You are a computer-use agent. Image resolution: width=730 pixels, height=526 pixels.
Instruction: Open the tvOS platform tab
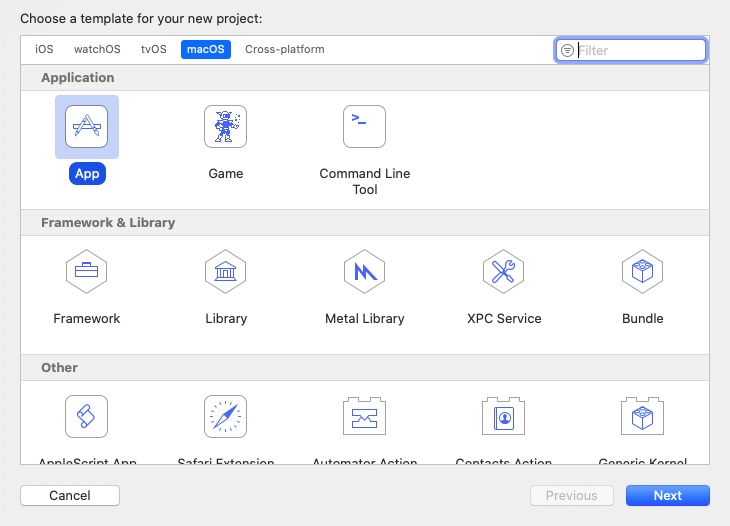point(153,49)
